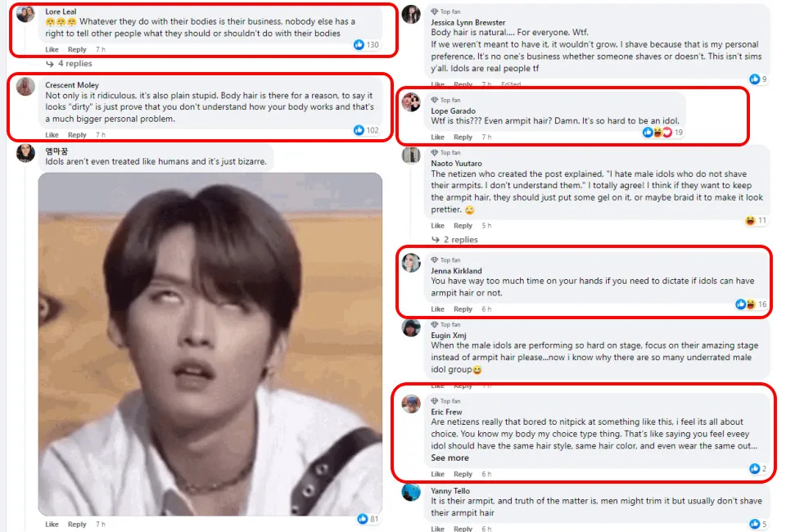
Task: Click the like reaction icon on Lore Leal's comment
Action: tap(359, 44)
